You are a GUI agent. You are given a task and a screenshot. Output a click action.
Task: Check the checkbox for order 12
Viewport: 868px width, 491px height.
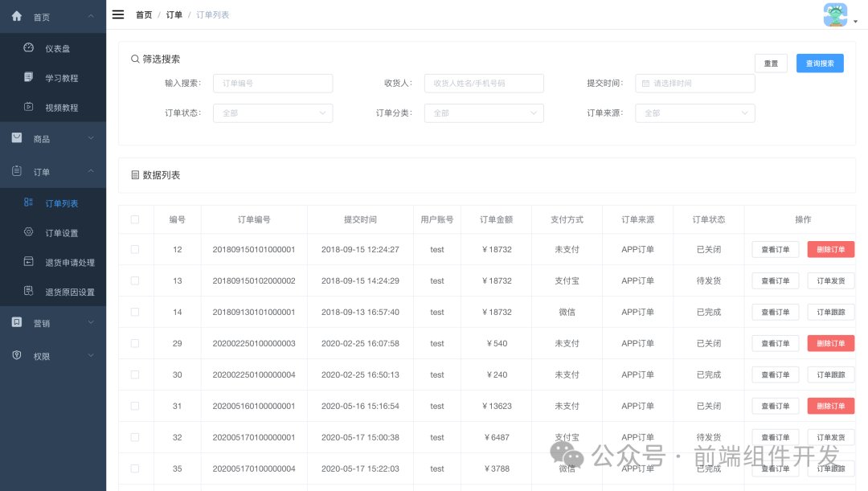coord(136,249)
